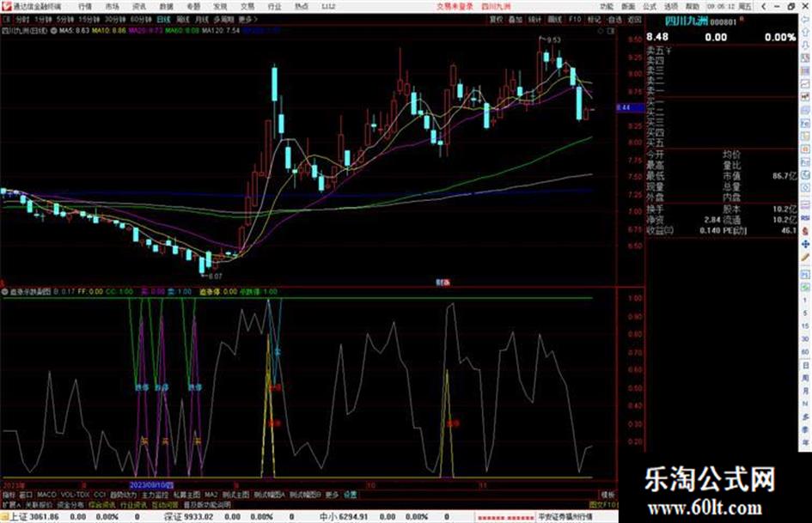The height and width of the screenshot is (523, 812).
Task: Click the 深证 index in status bar
Action: pos(174,517)
